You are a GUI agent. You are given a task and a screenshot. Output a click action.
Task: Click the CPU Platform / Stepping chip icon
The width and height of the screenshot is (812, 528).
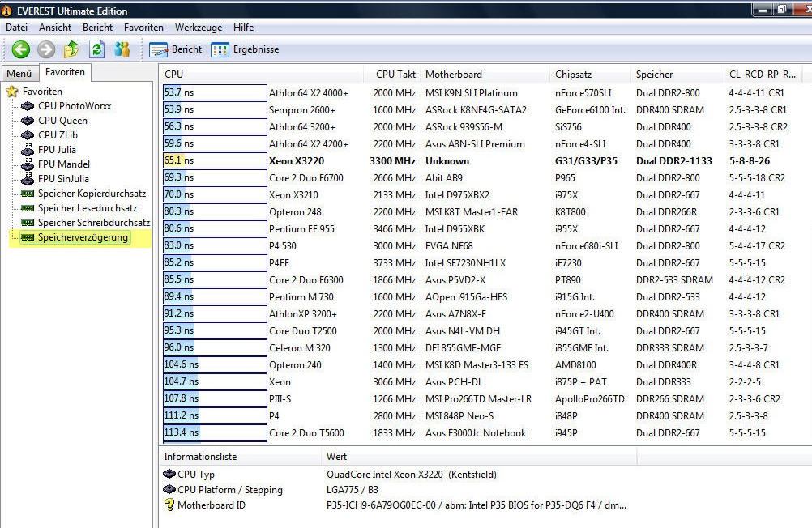(x=169, y=489)
